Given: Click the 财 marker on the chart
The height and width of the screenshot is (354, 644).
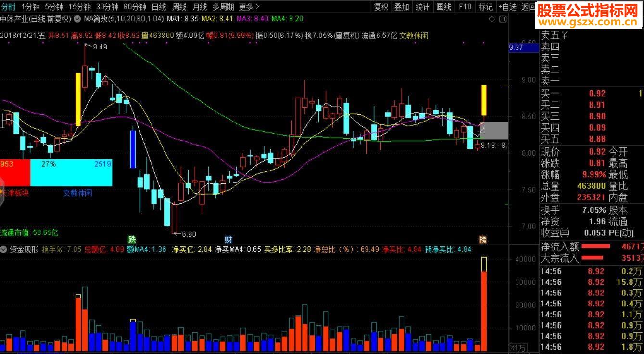Looking at the screenshot, I should click(228, 239).
